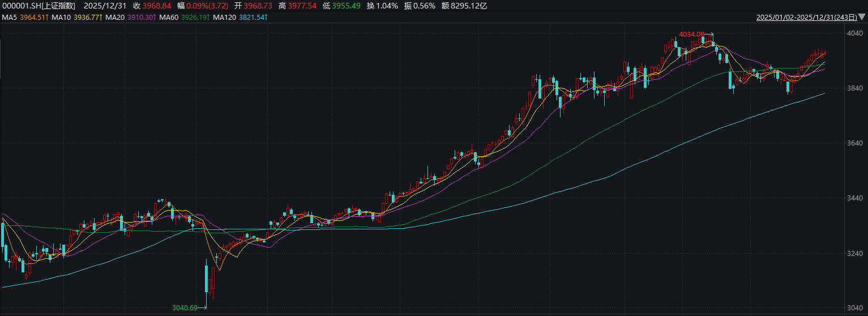Screen dimensions: 868x316
Task: Select the MA10 indicator label
Action: click(x=57, y=18)
